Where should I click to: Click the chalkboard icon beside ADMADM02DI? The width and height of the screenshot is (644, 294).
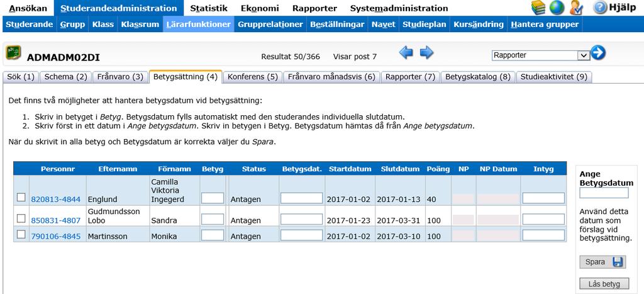coord(14,53)
